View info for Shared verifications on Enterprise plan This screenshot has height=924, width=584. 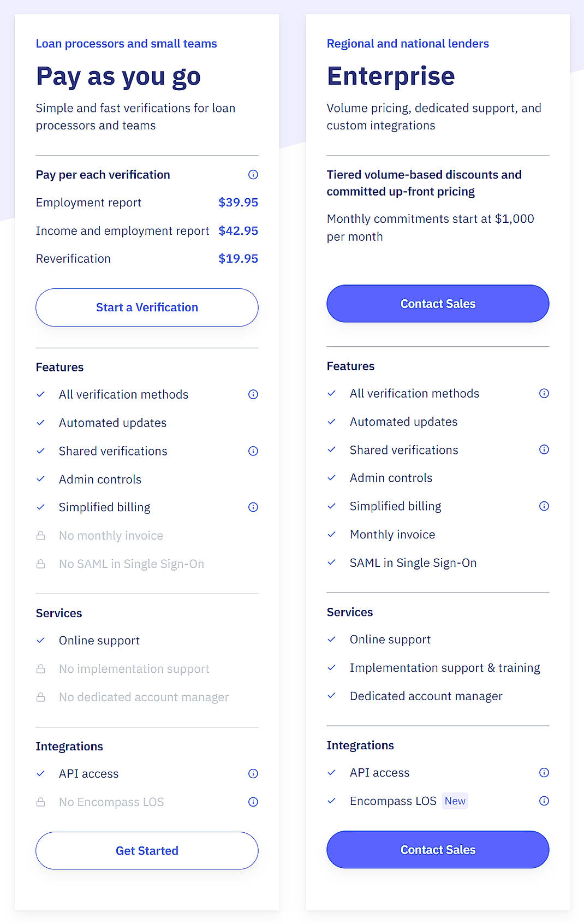[544, 449]
